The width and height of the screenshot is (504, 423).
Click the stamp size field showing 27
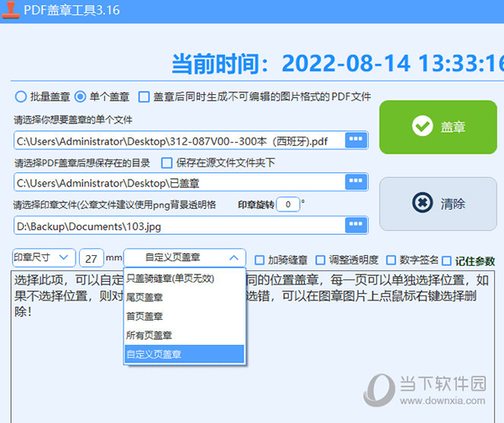[92, 258]
